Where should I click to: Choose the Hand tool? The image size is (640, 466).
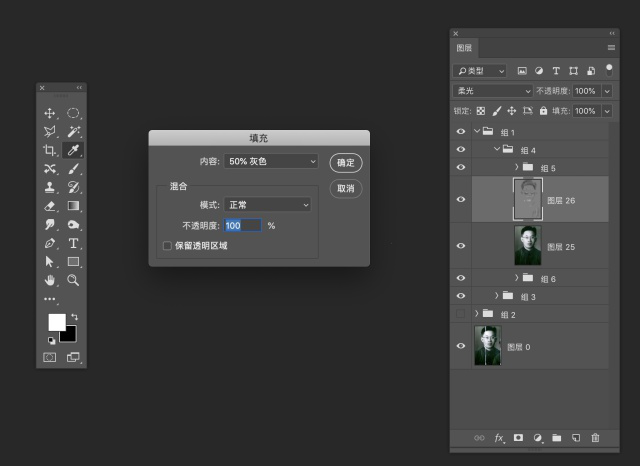coord(50,280)
